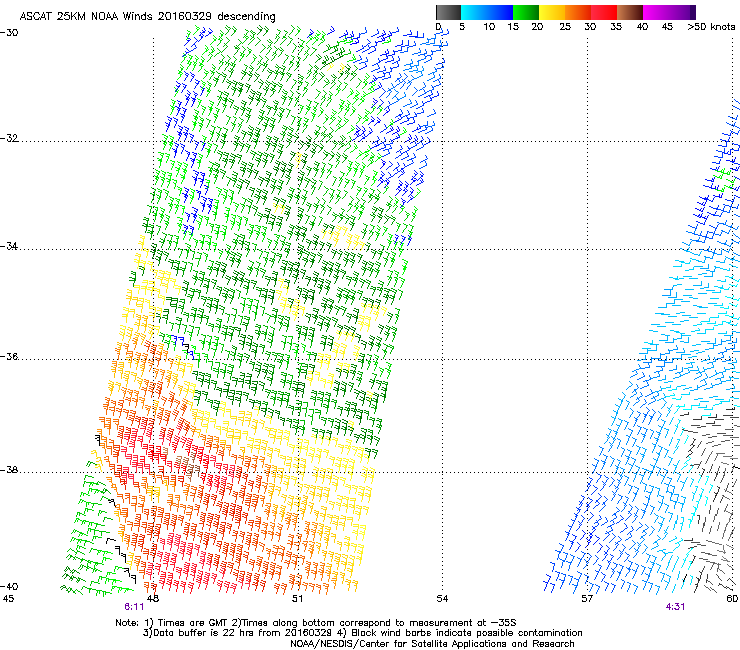
Task: Click the note line starting 'Note: 1) Times are GMT'
Action: click(x=316, y=623)
